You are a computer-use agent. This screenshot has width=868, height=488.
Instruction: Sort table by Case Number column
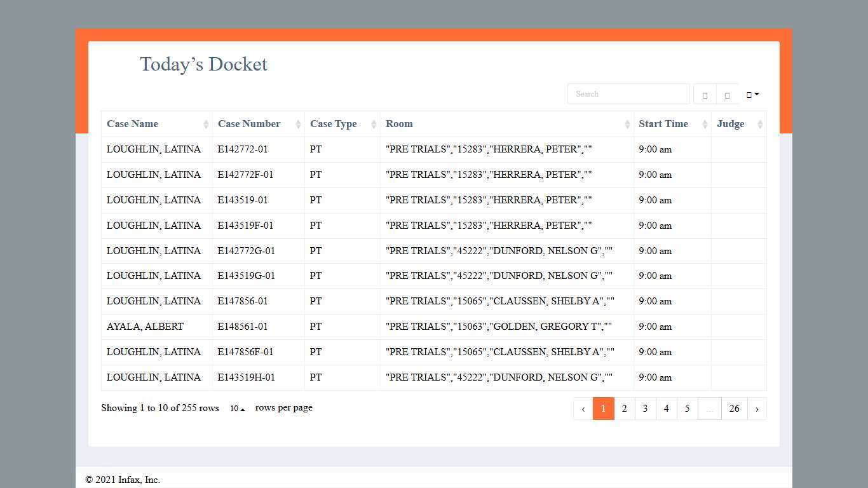[298, 125]
